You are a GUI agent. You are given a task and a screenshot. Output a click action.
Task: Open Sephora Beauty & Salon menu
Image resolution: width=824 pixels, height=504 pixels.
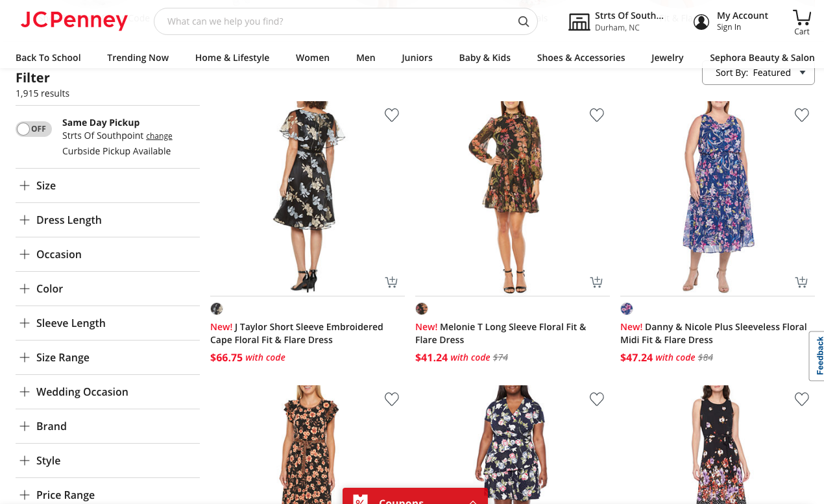[762, 58]
